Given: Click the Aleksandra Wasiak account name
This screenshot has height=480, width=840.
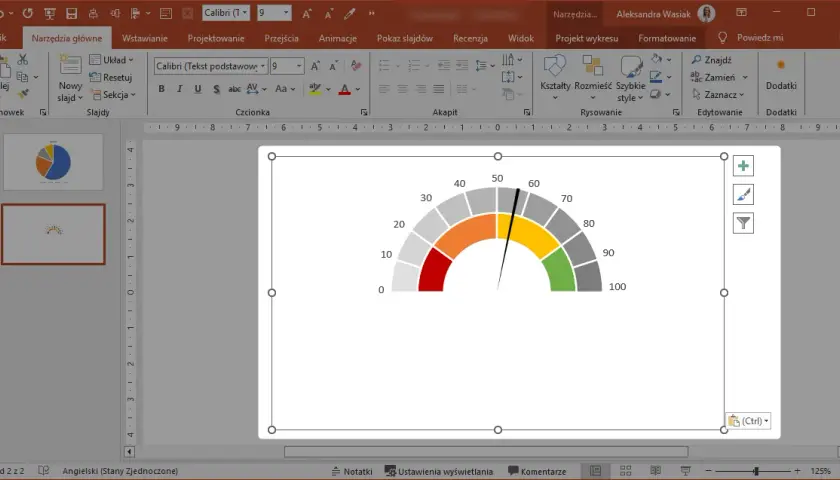Looking at the screenshot, I should tap(653, 14).
